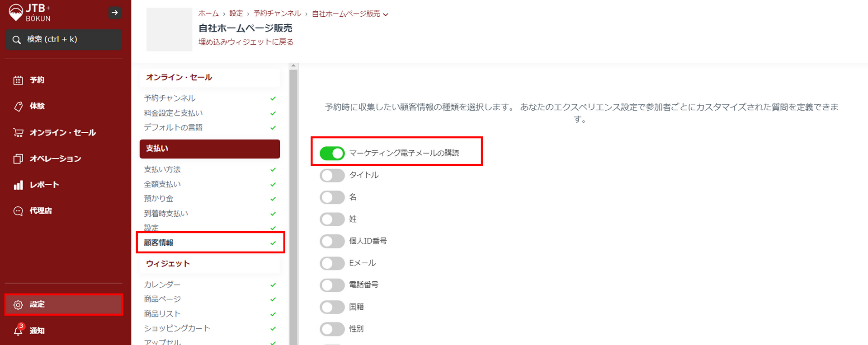Click the tag icon beside 体験
The height and width of the screenshot is (345, 868).
tap(18, 107)
